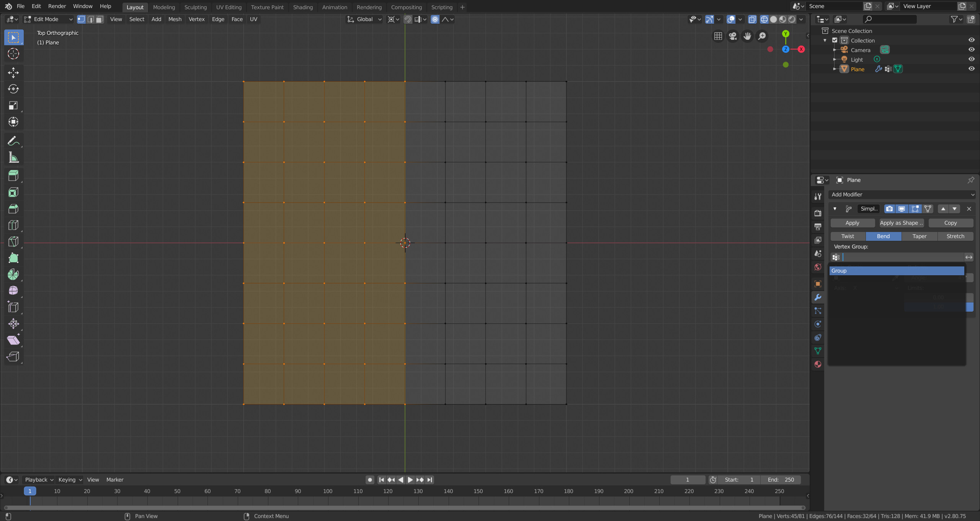Enable face select mode
The width and height of the screenshot is (980, 521).
(100, 19)
